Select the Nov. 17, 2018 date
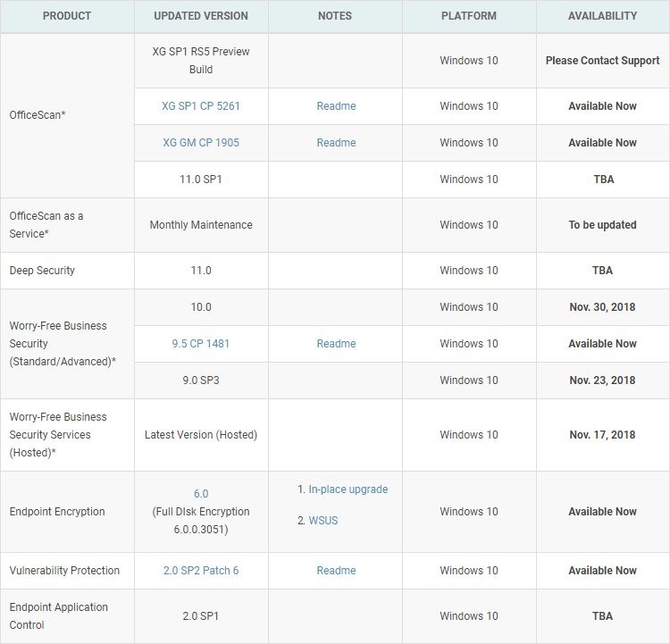The image size is (670, 644). pyautogui.click(x=602, y=435)
